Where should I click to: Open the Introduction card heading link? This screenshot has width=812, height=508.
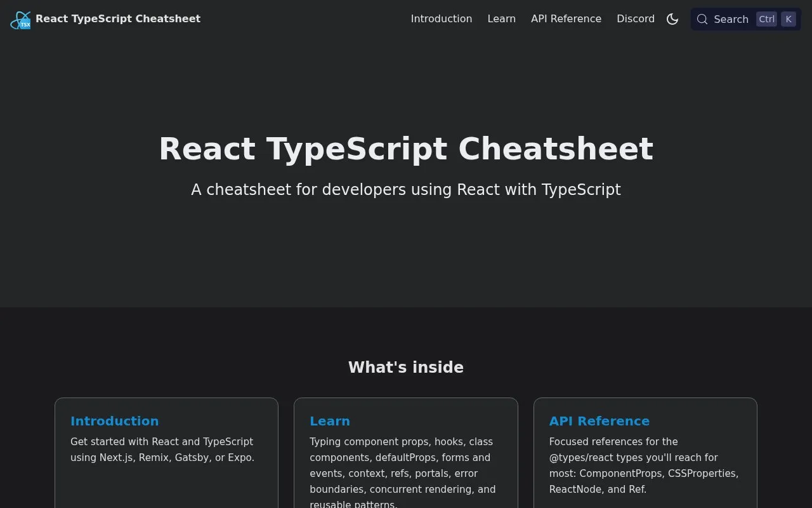[x=114, y=421]
